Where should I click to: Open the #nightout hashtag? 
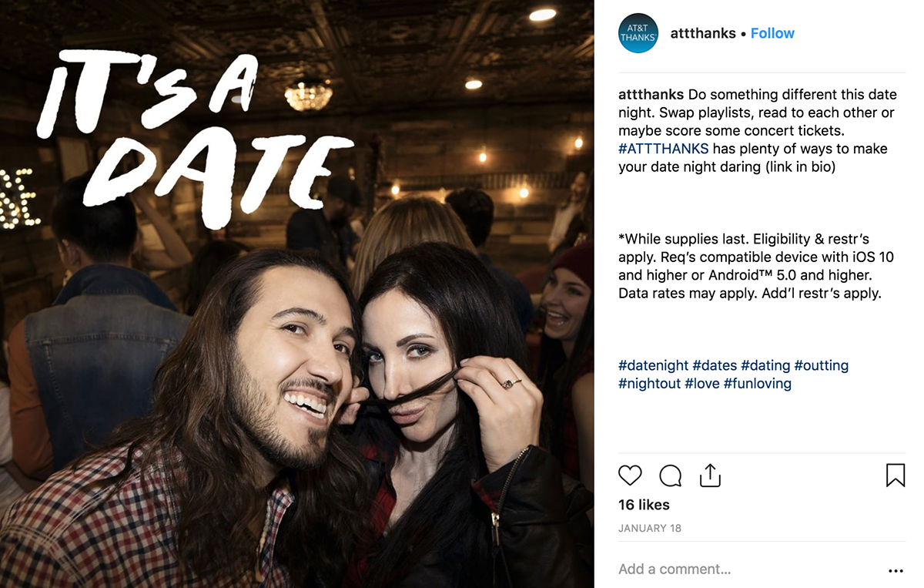click(649, 383)
